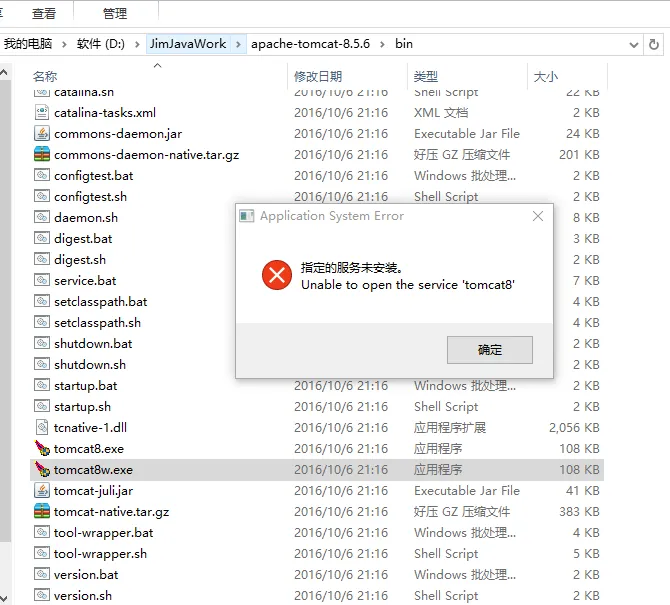Click the digest.sh file icon
Viewport: 670px width, 605px height.
41,259
